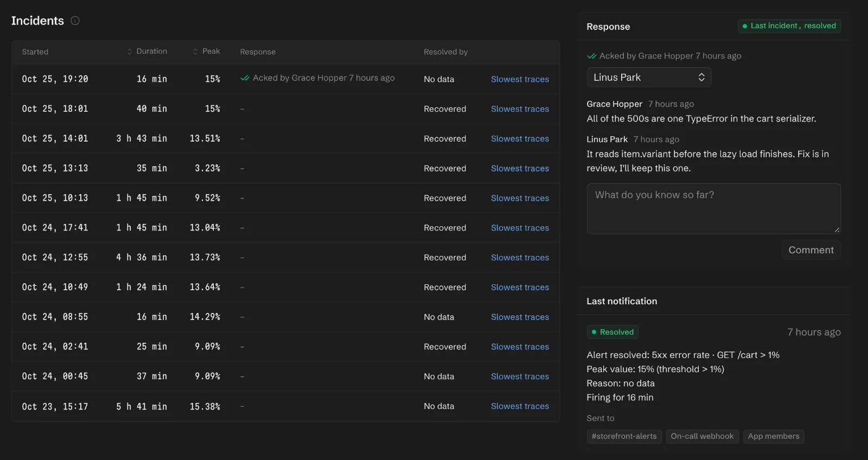The height and width of the screenshot is (460, 868).
Task: Click the Started column header
Action: pyautogui.click(x=35, y=52)
